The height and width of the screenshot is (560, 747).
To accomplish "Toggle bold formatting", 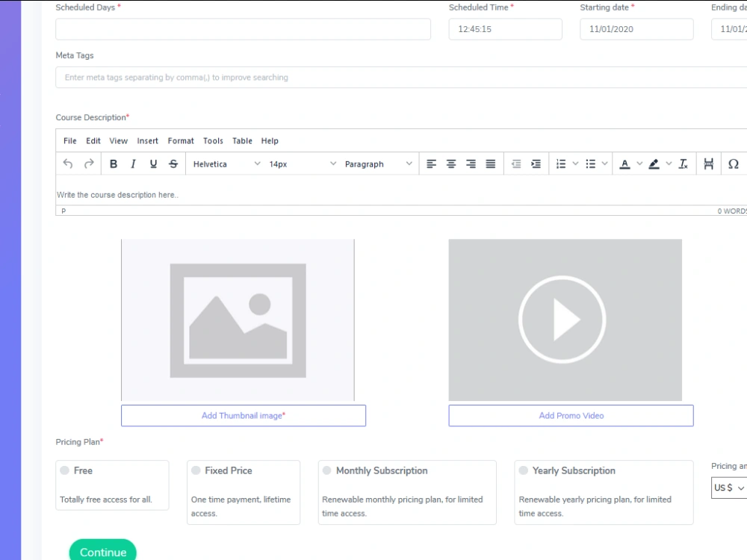I will click(114, 164).
